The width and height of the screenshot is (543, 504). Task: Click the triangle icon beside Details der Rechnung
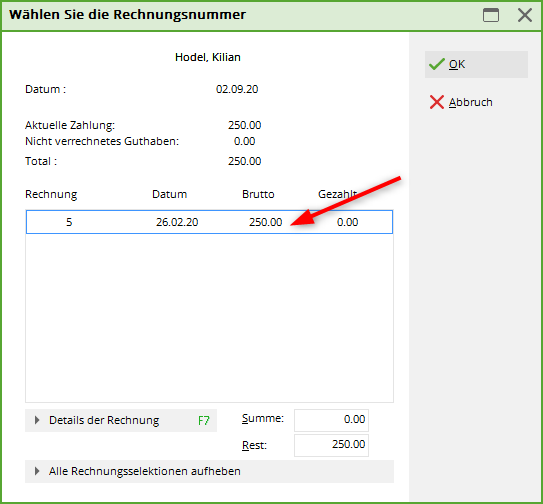[37, 420]
